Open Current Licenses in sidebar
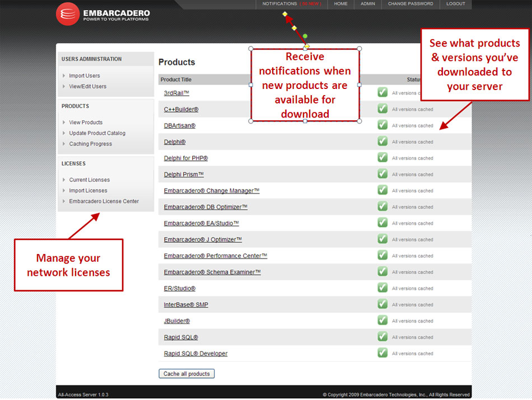Screen dimensions: 532x400 tap(89, 180)
